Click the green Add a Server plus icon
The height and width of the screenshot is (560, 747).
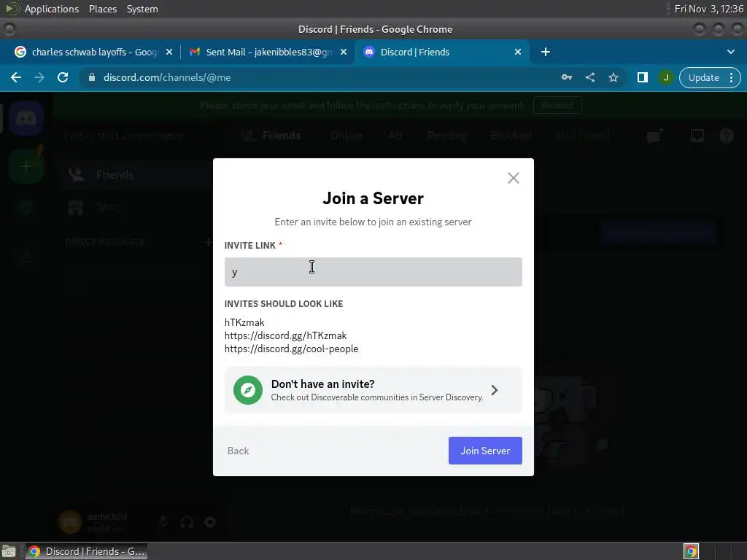[26, 166]
